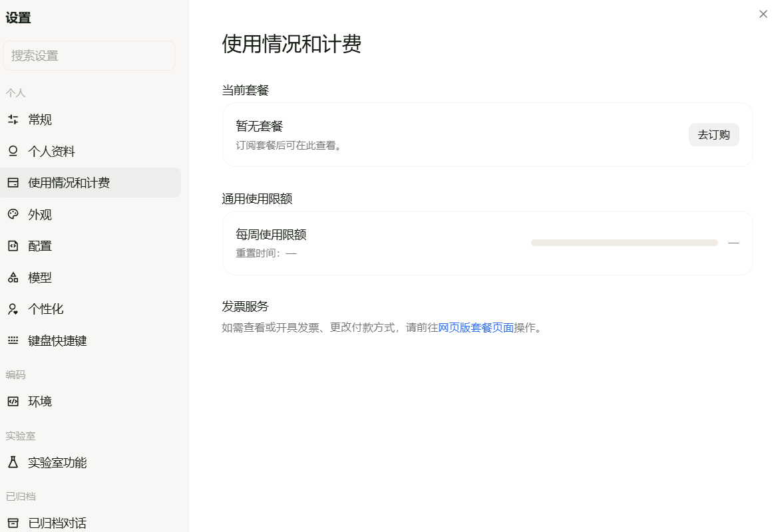778x532 pixels.
Task: Open 个性化 settings
Action: [x=91, y=309]
